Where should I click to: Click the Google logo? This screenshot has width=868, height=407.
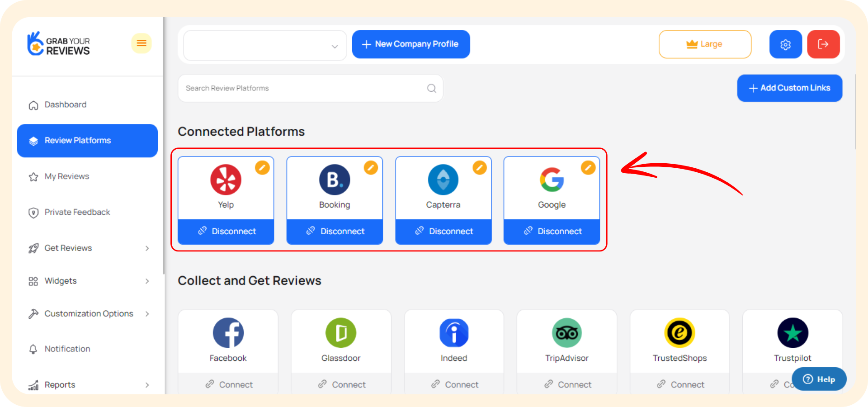click(552, 180)
